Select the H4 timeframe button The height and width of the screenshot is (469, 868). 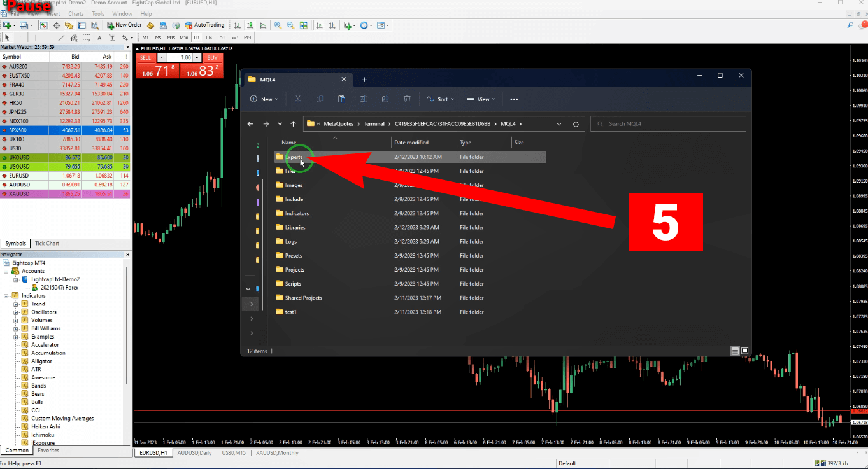point(210,38)
